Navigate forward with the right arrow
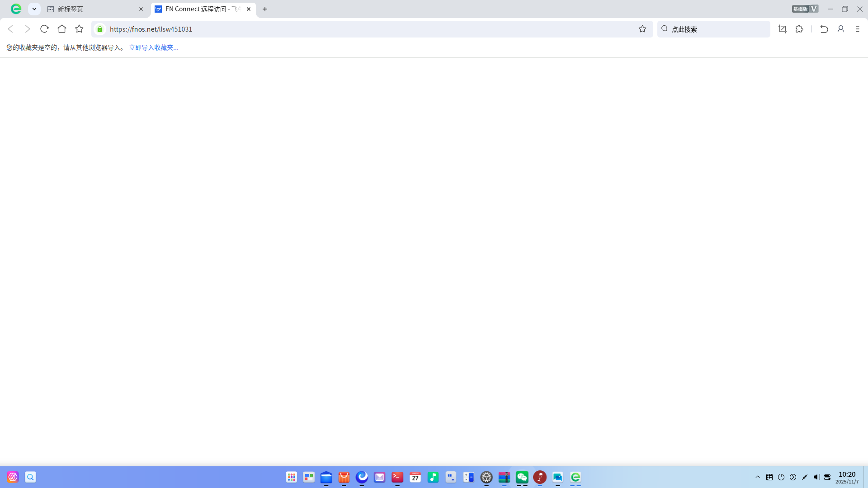868x488 pixels. (x=27, y=29)
